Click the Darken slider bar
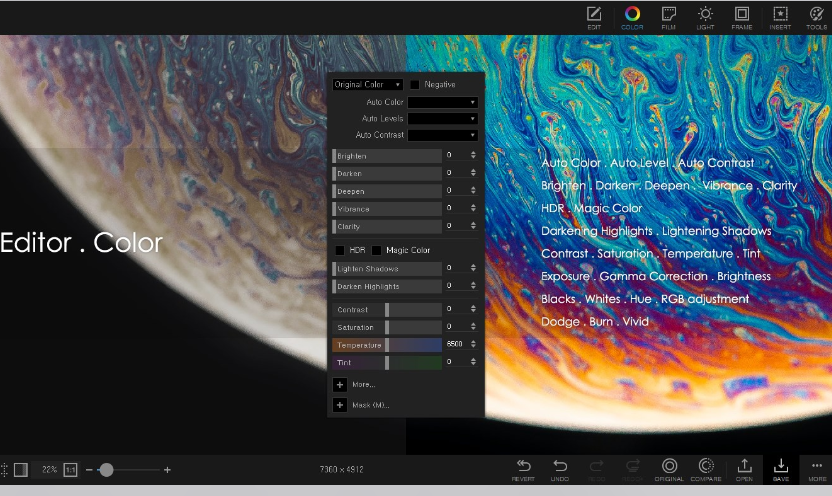Image resolution: width=832 pixels, height=496 pixels. click(x=387, y=173)
